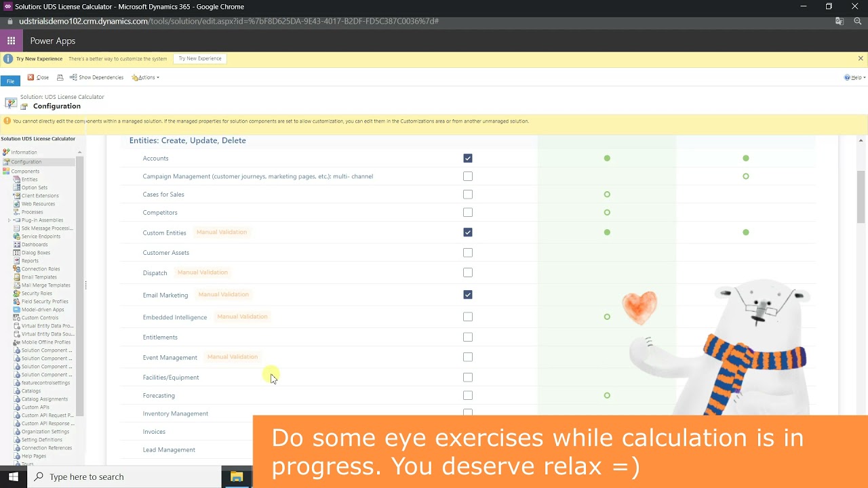Expand the Plug-in Assemblies tree node

click(9, 220)
